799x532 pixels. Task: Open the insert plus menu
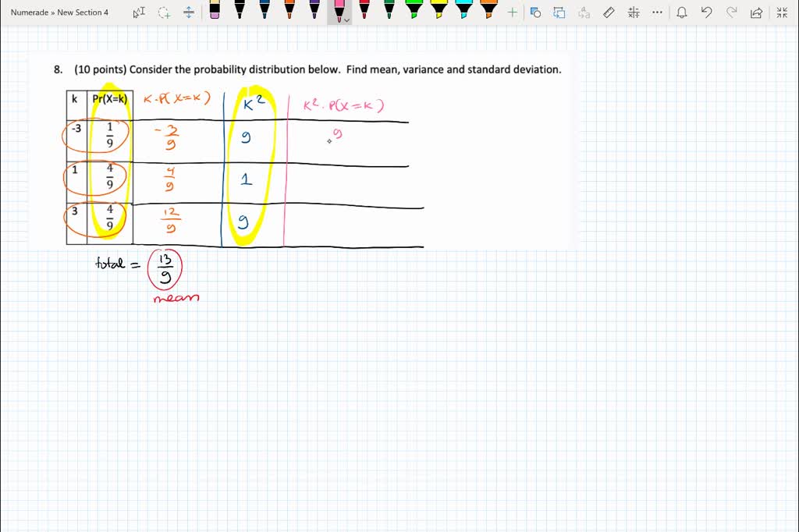(x=512, y=12)
